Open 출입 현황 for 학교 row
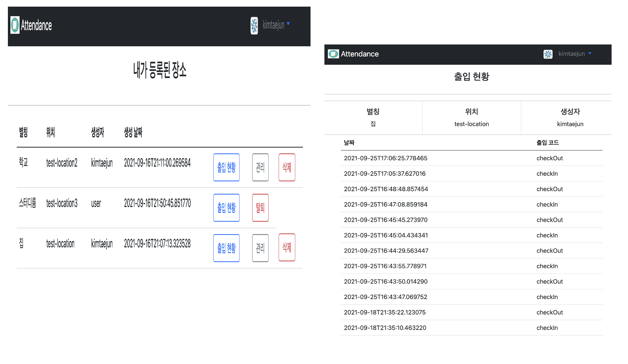Image resolution: width=628 pixels, height=364 pixels. coord(226,167)
